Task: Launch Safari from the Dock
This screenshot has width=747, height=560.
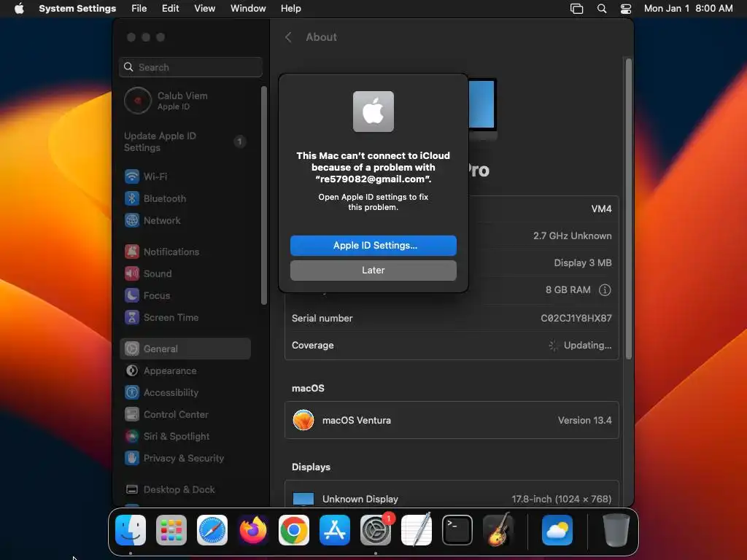Action: coord(212,530)
